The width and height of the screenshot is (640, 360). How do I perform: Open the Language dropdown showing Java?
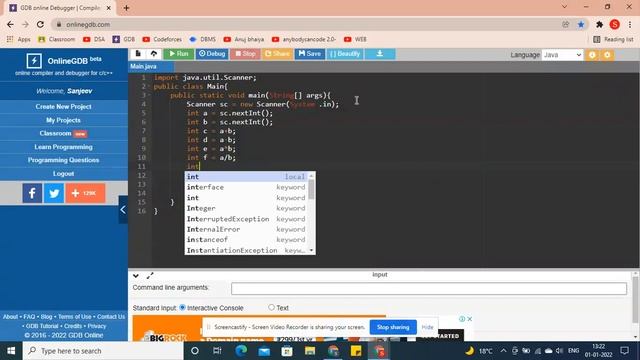(x=562, y=55)
